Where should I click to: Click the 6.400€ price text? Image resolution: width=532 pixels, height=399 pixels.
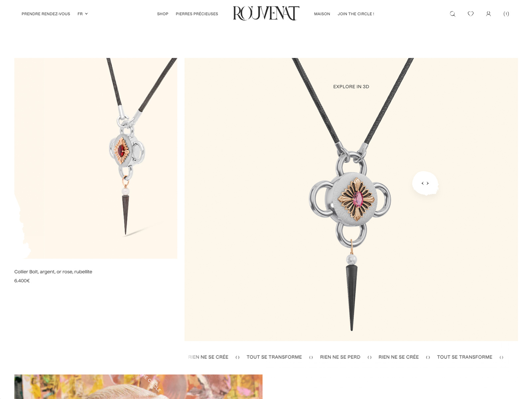22,281
